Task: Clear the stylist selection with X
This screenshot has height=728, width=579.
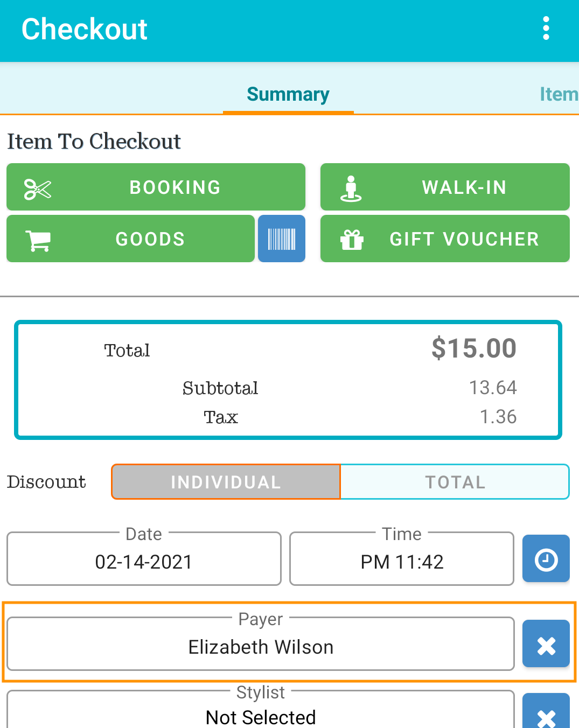Action: 546,713
